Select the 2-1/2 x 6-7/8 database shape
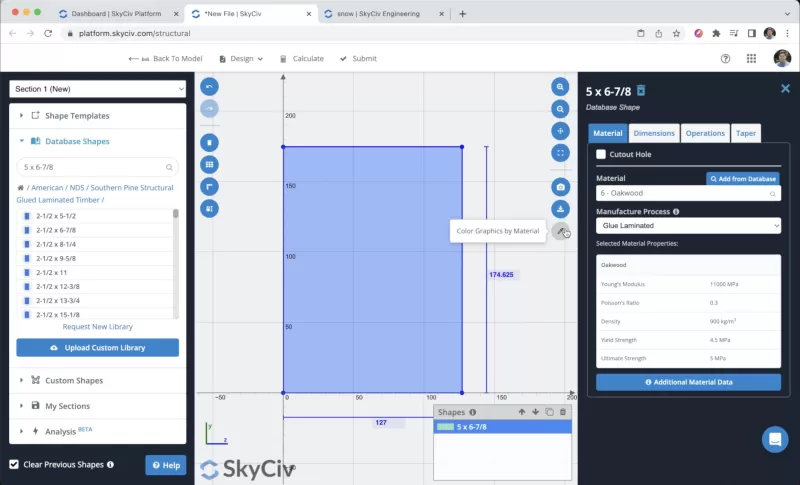The width and height of the screenshot is (800, 485). click(95, 230)
